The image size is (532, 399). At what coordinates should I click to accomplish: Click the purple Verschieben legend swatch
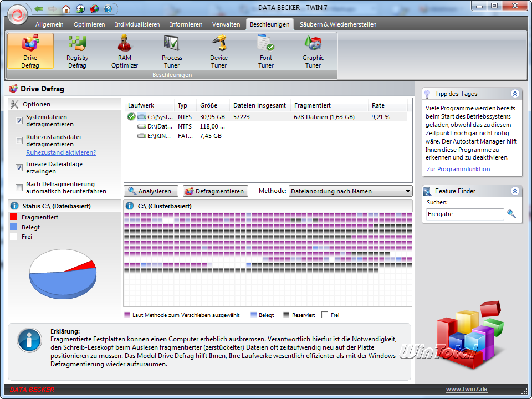point(127,315)
